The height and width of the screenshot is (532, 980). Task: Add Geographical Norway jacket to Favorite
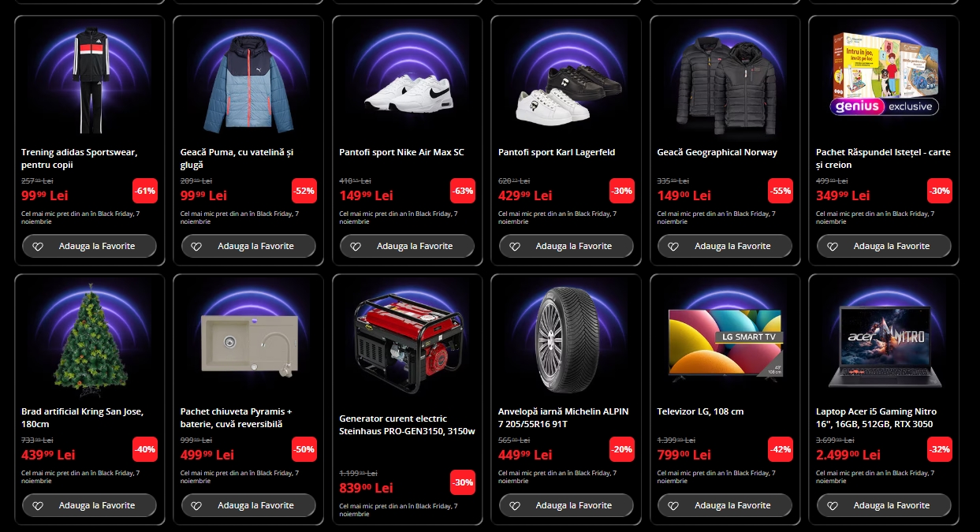(725, 246)
